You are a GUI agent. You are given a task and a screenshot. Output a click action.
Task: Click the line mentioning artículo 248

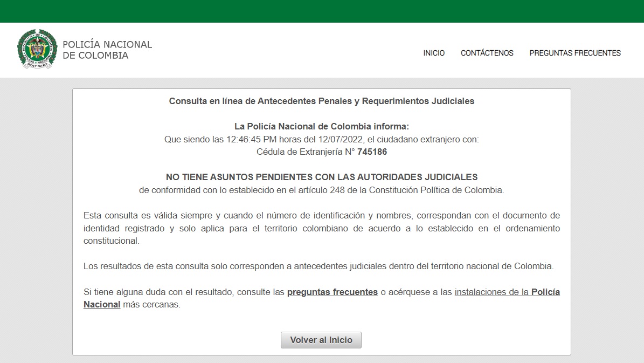coord(321,190)
